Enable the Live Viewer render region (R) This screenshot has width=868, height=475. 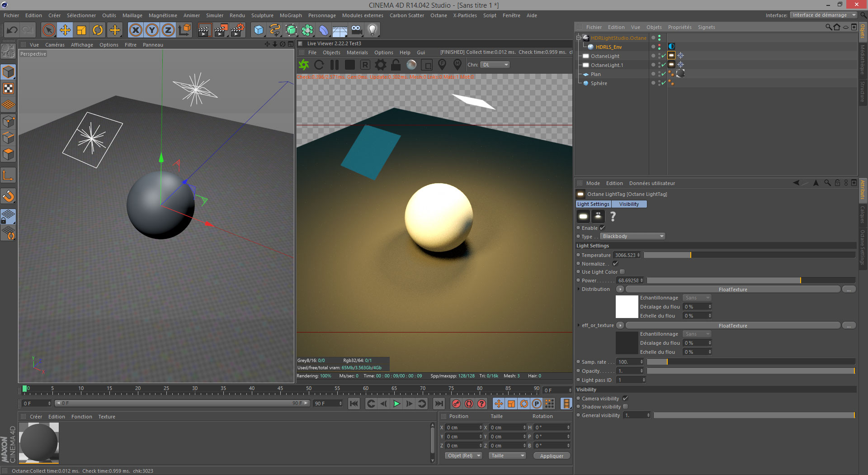click(365, 65)
